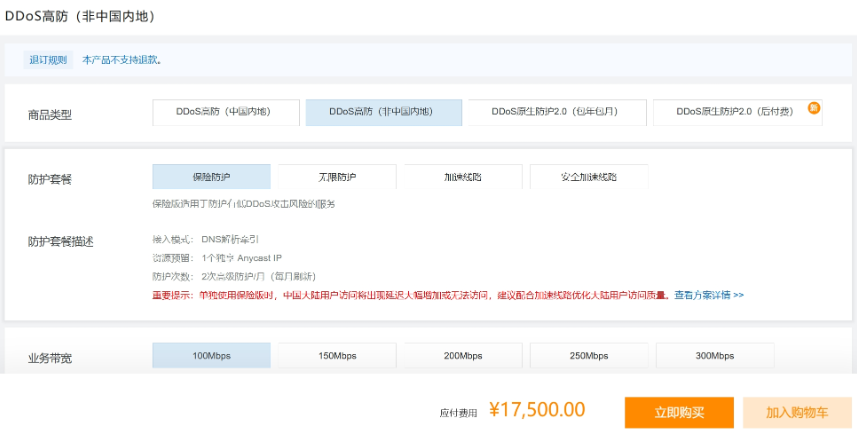Image resolution: width=858 pixels, height=436 pixels.
Task: Select the 无限防护 package
Action: point(337,177)
